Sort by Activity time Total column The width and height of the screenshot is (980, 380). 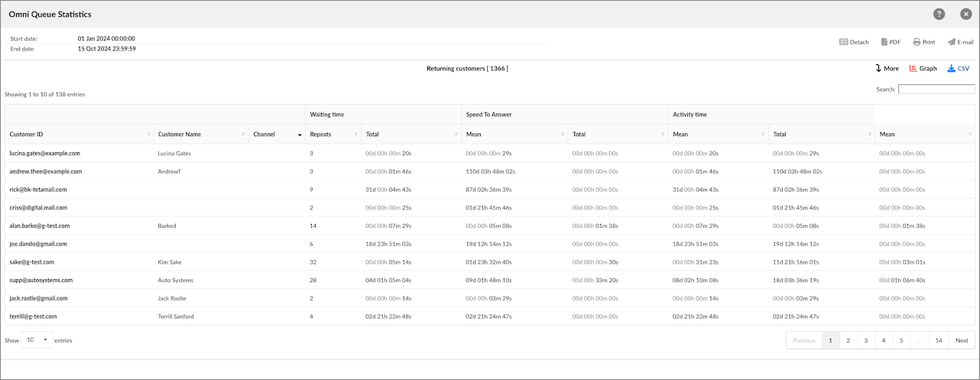click(822, 134)
